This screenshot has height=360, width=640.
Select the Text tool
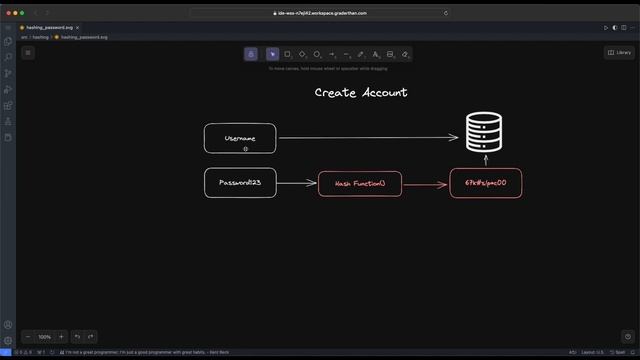376,54
